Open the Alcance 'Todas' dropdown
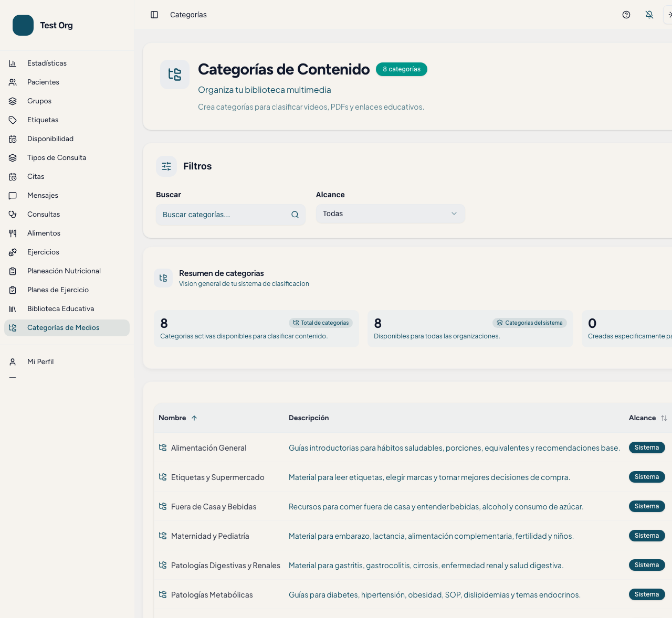Image resolution: width=672 pixels, height=618 pixels. [x=391, y=214]
